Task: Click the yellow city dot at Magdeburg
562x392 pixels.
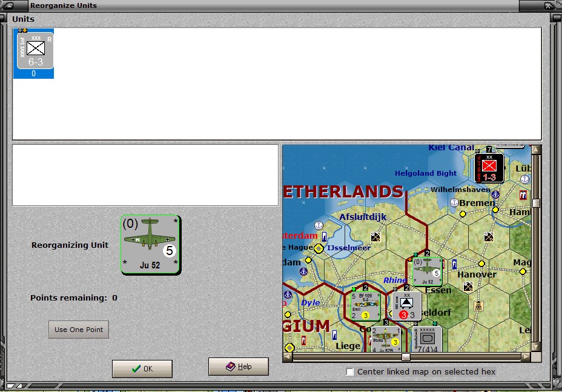Action: 523,271
